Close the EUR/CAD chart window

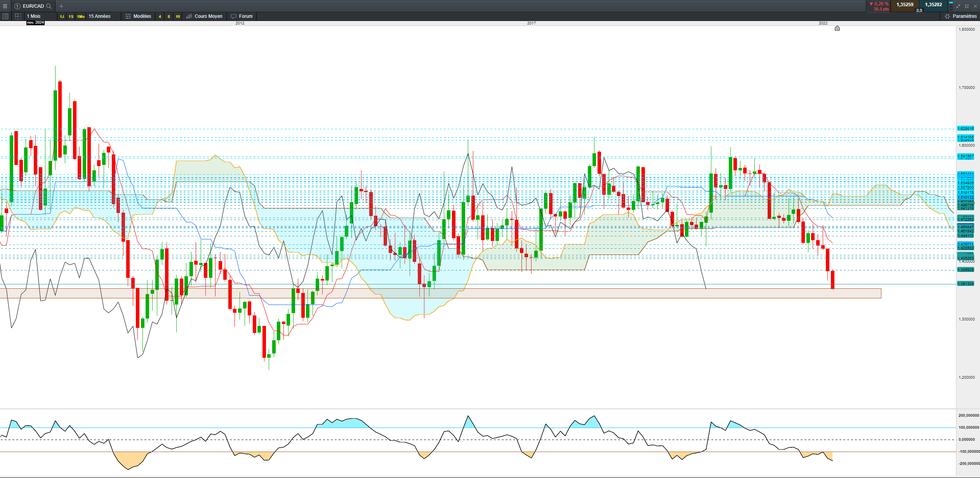tap(975, 6)
